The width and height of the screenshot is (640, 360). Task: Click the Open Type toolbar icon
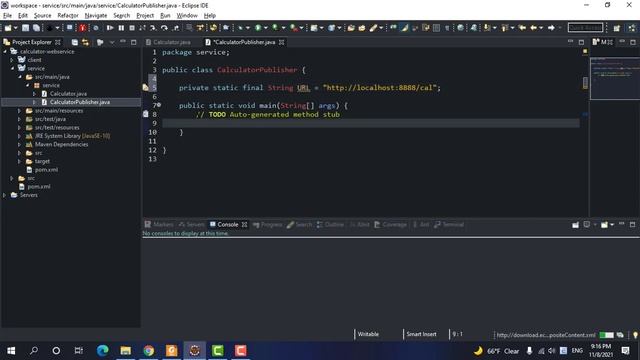(x=351, y=28)
